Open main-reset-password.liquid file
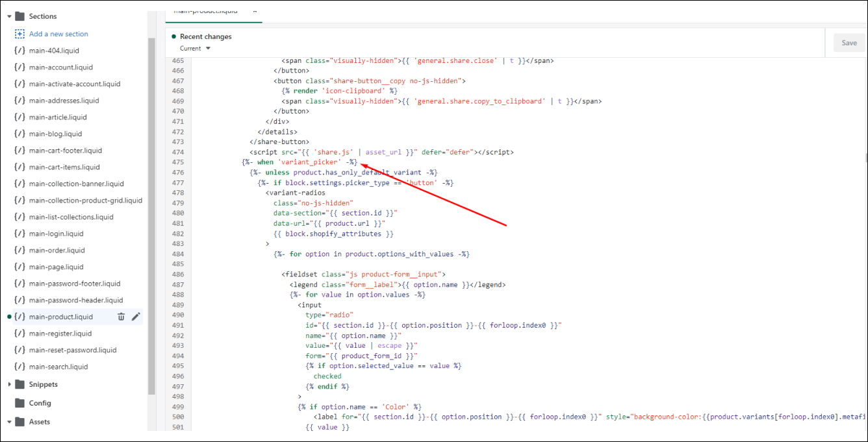The height and width of the screenshot is (442, 868). [73, 350]
